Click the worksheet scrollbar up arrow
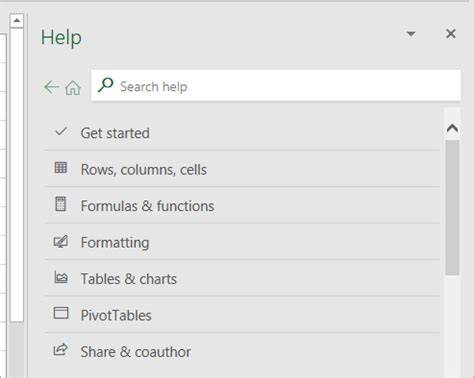The height and width of the screenshot is (378, 474). tap(16, 21)
